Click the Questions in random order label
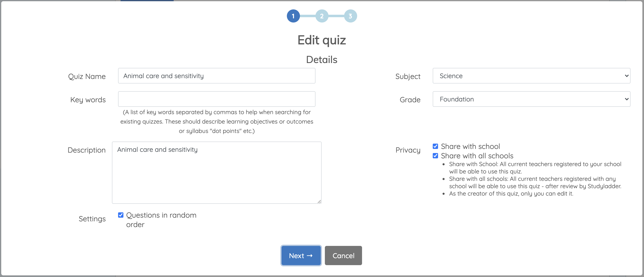Screen dimensions: 644x277 161,215
